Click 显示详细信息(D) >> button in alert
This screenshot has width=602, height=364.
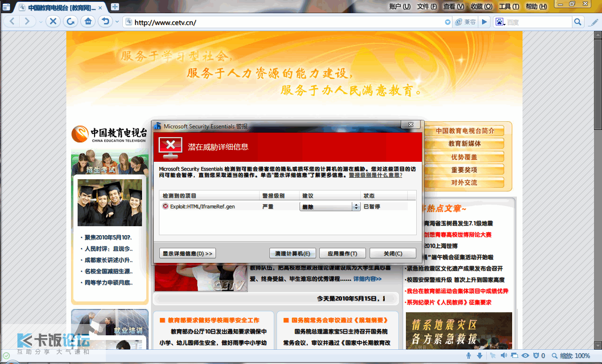[188, 253]
